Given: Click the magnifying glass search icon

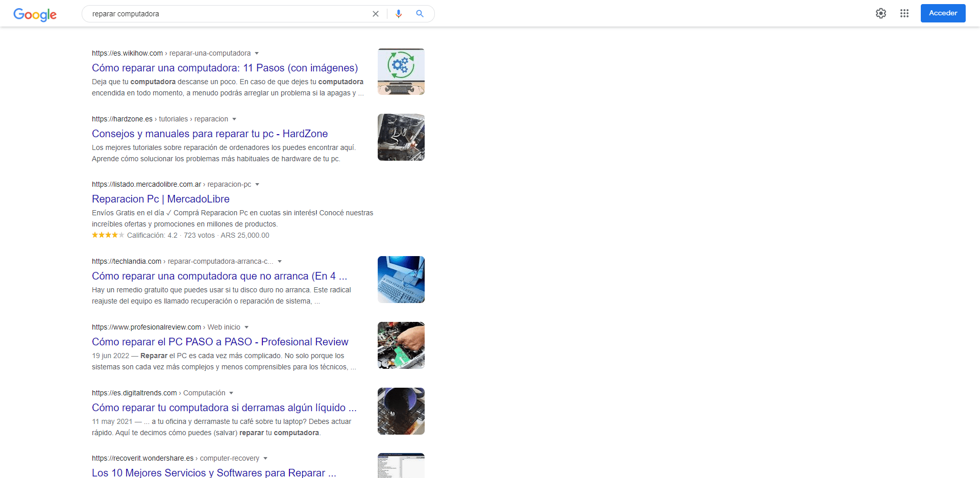Looking at the screenshot, I should [x=420, y=14].
